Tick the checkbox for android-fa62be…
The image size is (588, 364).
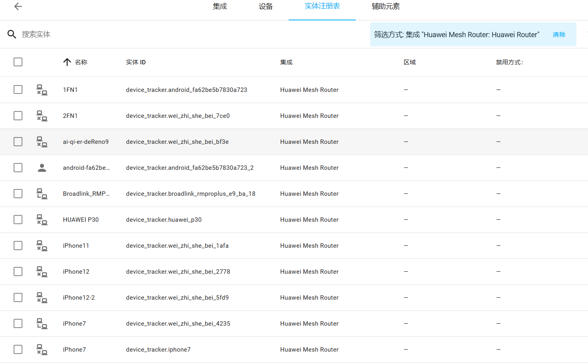(x=18, y=167)
